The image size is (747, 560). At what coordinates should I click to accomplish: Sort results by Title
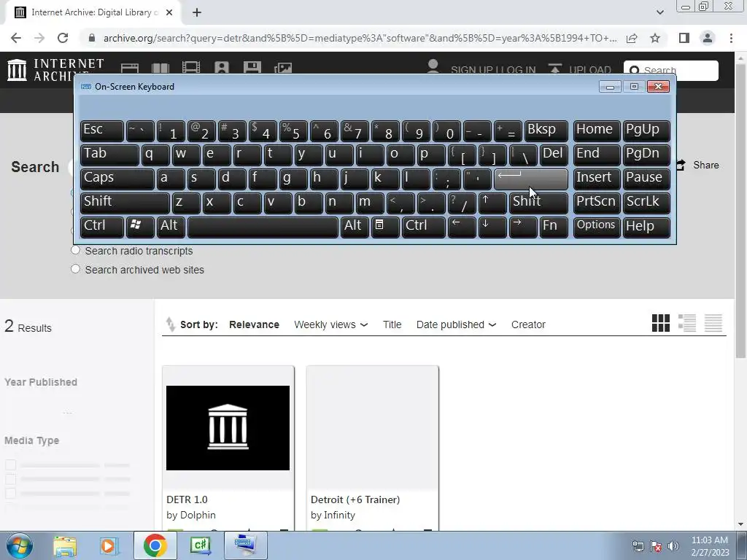(392, 324)
